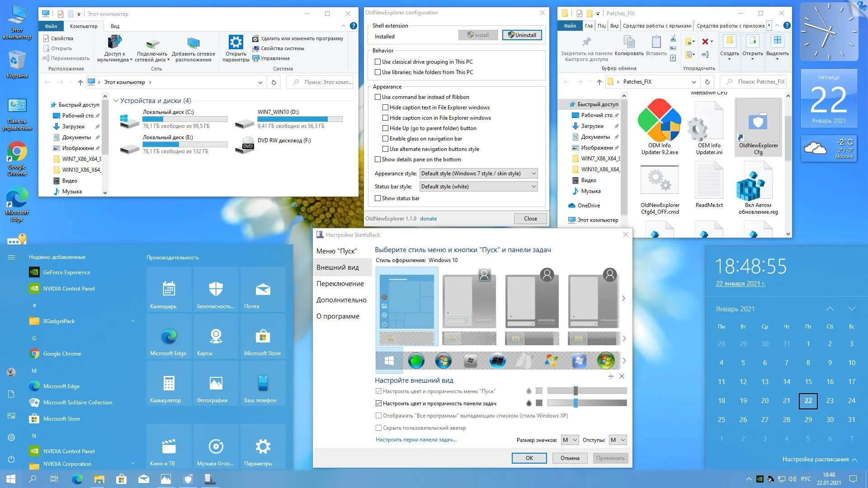Go to the 'О программе' section
Image resolution: width=868 pixels, height=488 pixels.
click(x=338, y=316)
